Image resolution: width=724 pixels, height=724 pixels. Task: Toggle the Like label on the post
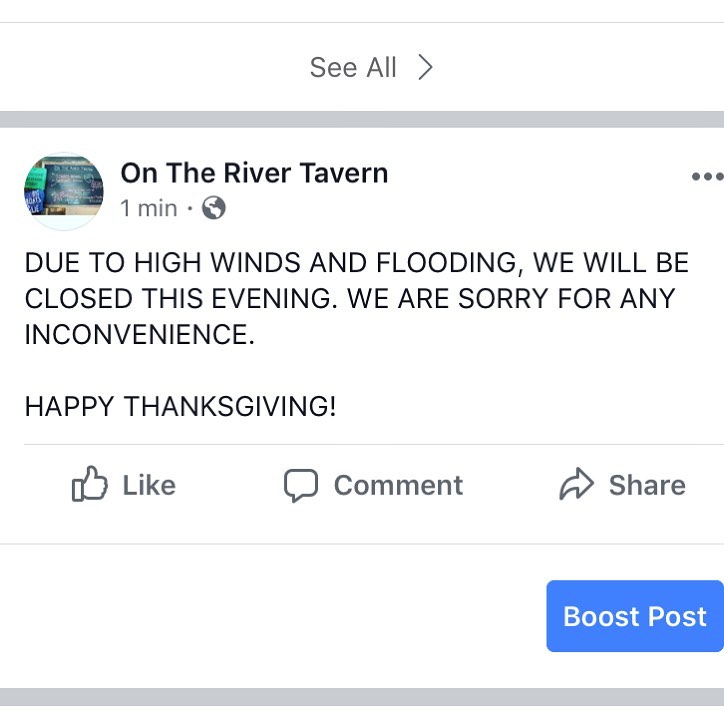(149, 485)
